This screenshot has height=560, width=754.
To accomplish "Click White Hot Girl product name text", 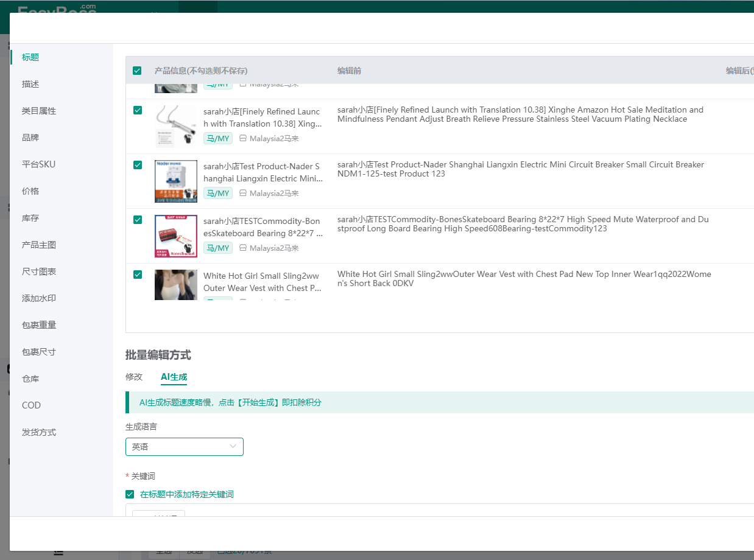I will coord(262,282).
